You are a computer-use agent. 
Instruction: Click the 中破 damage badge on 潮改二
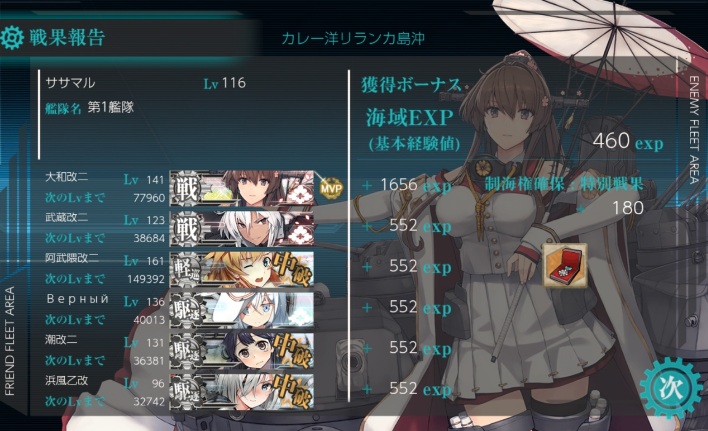293,351
